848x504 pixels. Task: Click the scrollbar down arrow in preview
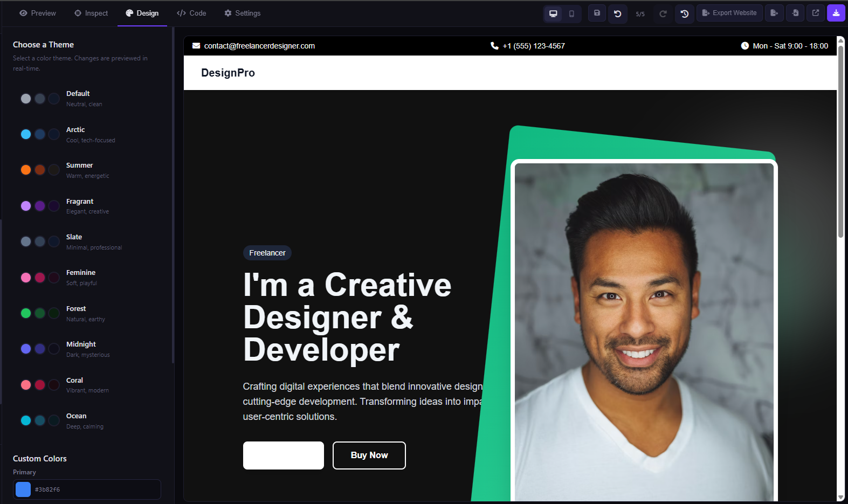(x=840, y=497)
